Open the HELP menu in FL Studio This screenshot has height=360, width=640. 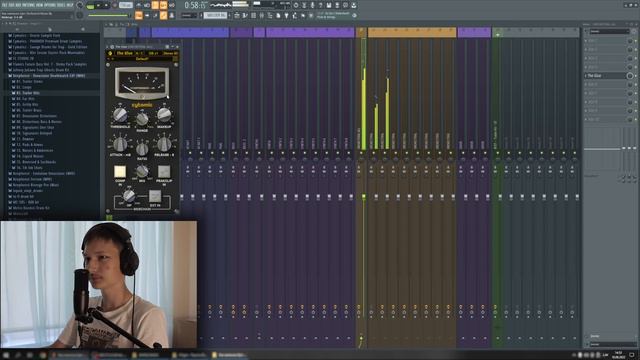point(70,5)
